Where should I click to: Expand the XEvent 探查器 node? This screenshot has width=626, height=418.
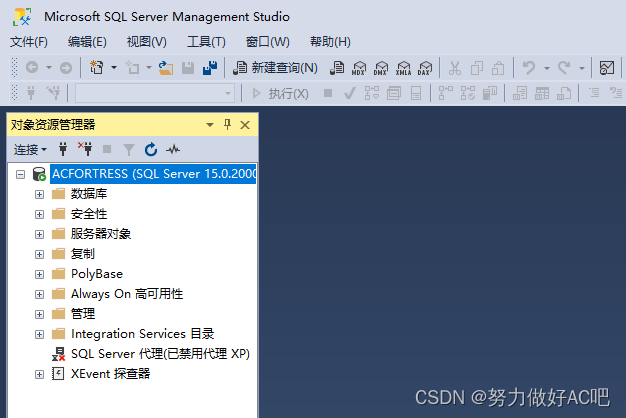pyautogui.click(x=39, y=374)
